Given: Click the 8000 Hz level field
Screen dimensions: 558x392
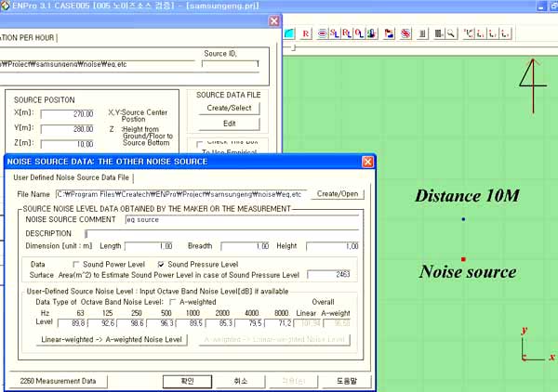Looking at the screenshot, I should pos(279,323).
